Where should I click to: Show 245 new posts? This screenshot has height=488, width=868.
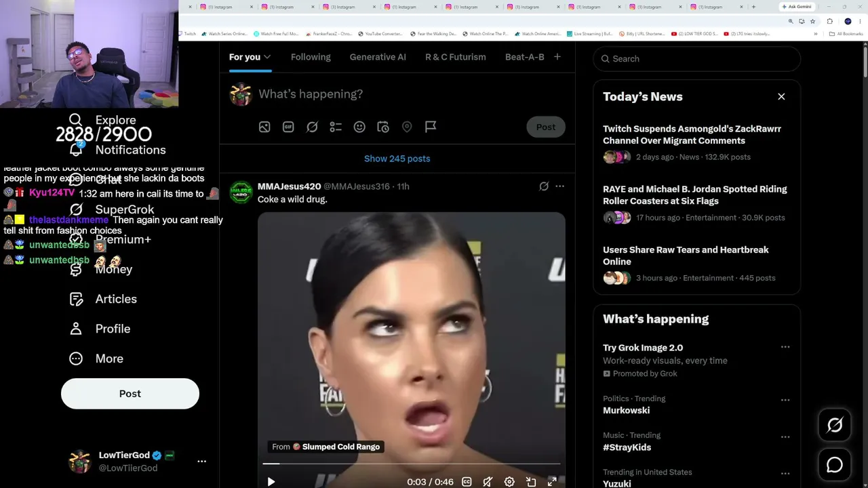tap(397, 159)
